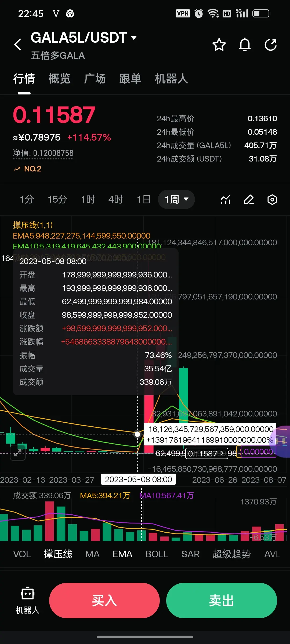Toggle MA indicator
This screenshot has width=290, height=644.
92,554
